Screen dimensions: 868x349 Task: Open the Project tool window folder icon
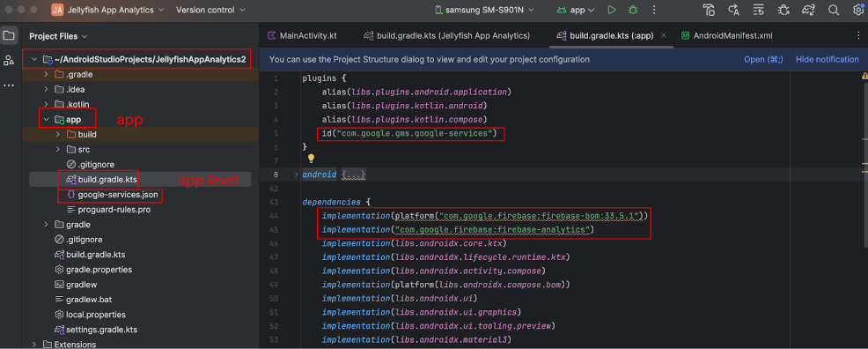pos(9,36)
